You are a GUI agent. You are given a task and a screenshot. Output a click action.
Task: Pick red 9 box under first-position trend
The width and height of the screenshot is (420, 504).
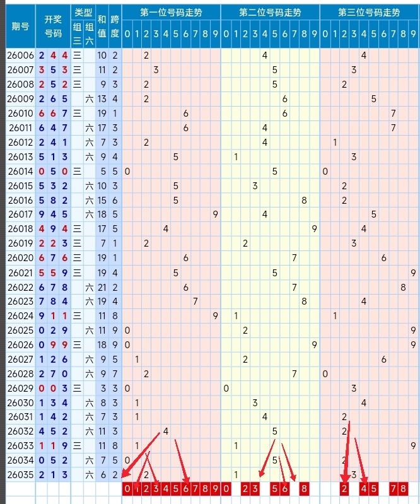coord(215,489)
